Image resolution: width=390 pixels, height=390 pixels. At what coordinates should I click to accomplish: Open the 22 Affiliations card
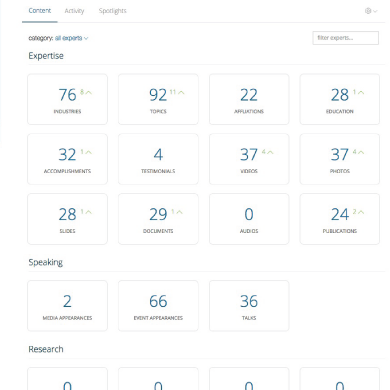[x=249, y=99]
